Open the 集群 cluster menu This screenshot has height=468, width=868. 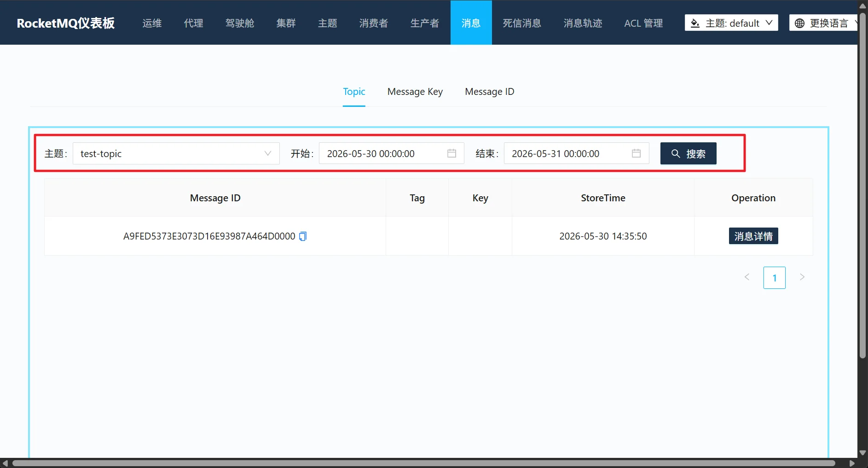click(x=286, y=23)
